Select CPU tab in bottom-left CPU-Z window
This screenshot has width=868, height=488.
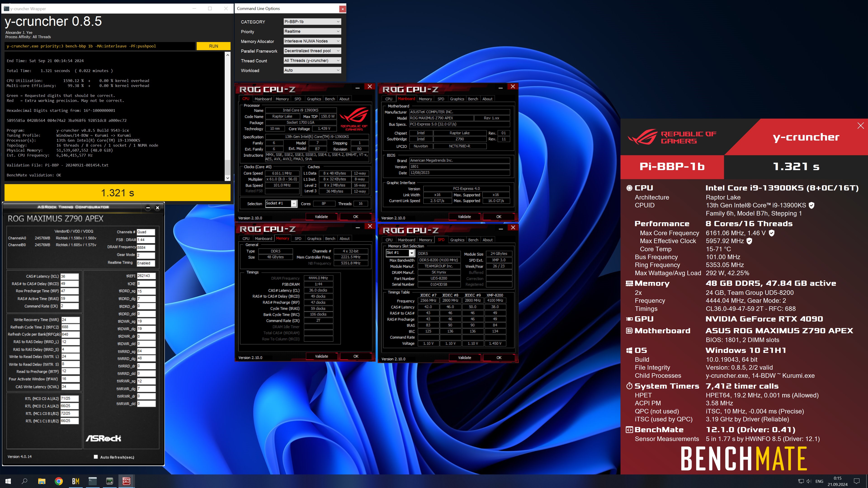coord(246,238)
